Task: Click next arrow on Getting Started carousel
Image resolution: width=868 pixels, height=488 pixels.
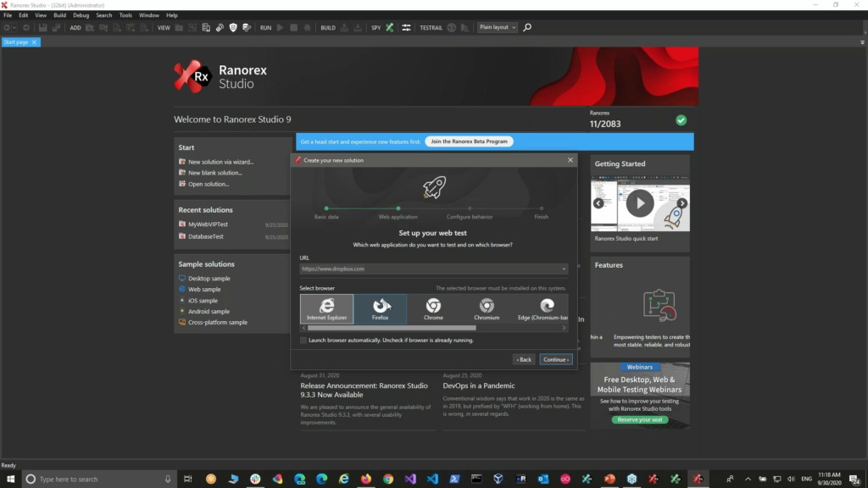Action: [x=682, y=203]
